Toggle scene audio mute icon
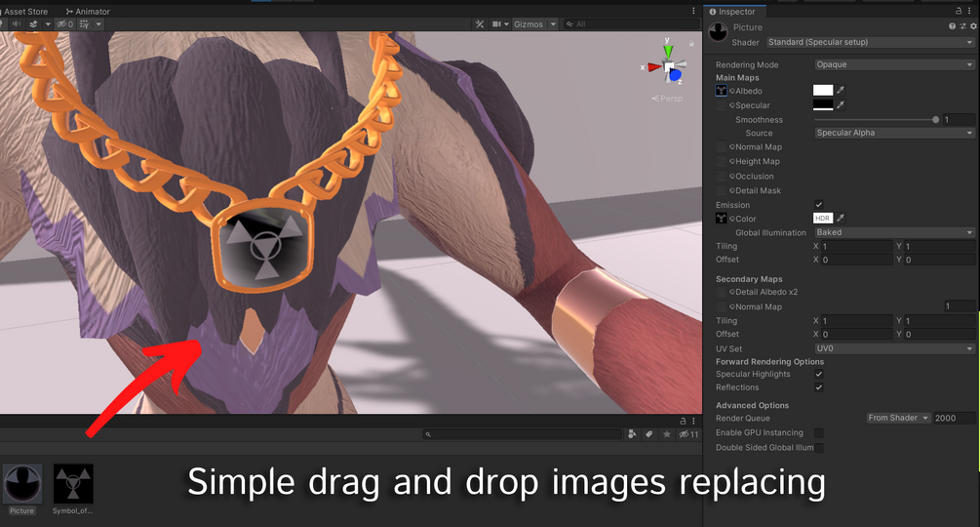 pos(17,23)
